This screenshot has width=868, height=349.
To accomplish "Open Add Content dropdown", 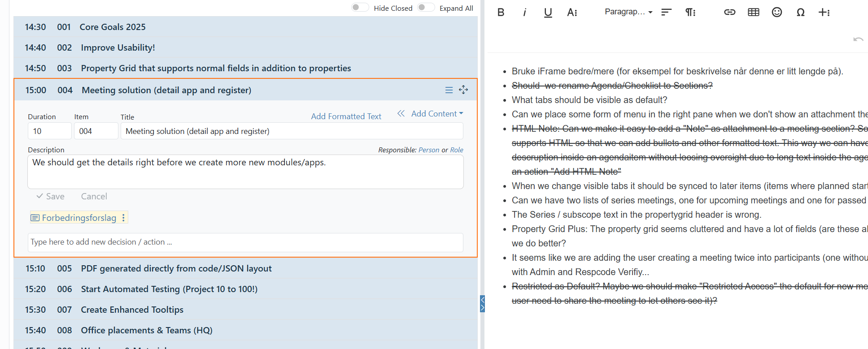I will (x=437, y=114).
